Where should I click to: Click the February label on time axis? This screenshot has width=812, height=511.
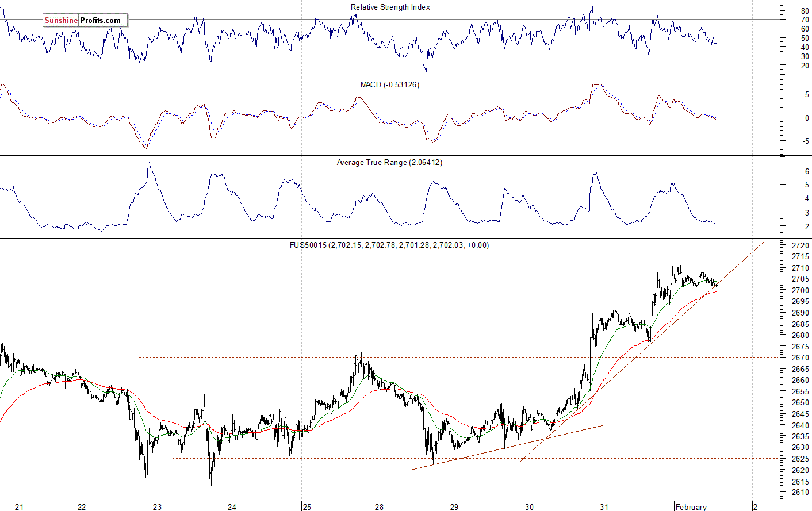tap(691, 507)
